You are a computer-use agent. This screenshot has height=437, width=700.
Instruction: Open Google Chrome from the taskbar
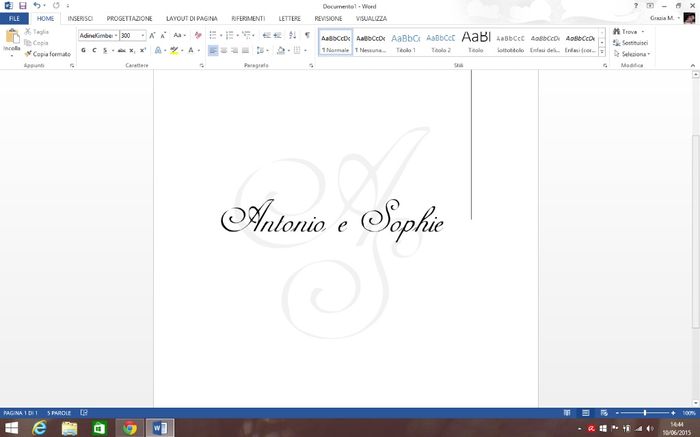pyautogui.click(x=129, y=427)
